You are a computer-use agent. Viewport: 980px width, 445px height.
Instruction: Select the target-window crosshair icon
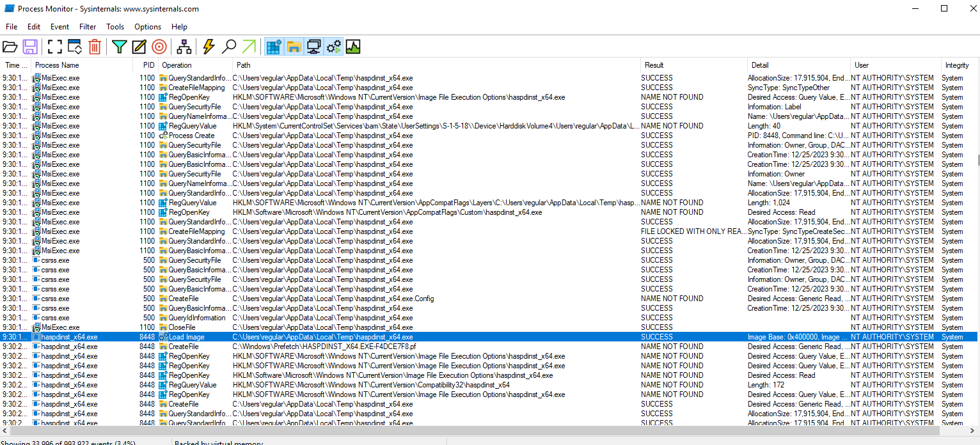tap(159, 47)
